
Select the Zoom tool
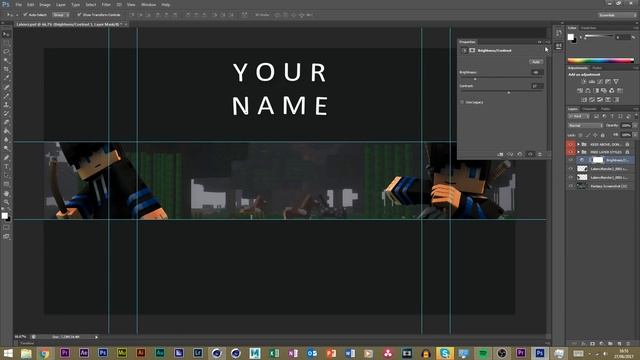coord(6,202)
